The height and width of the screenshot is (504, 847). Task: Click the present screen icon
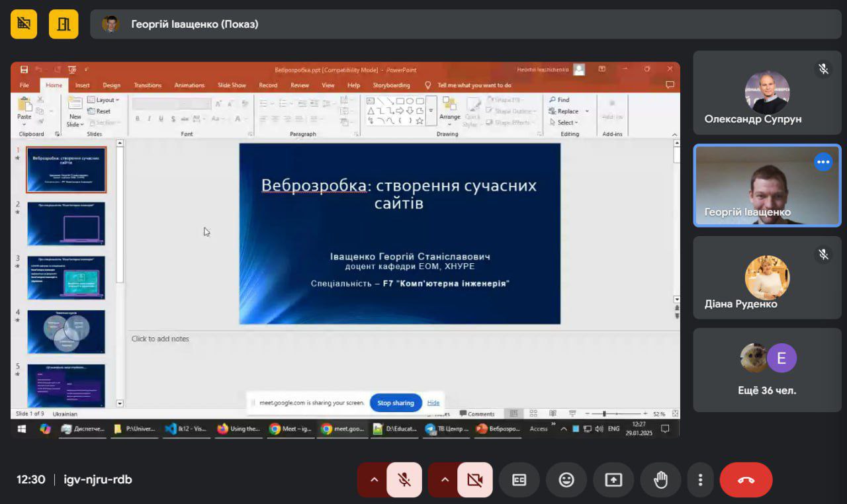pos(613,480)
